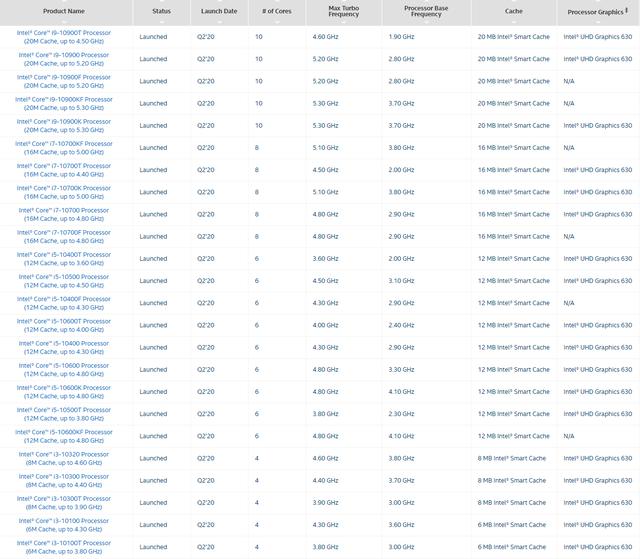Image resolution: width=640 pixels, height=559 pixels.
Task: Open Intel Core i5-10400F Processor link
Action: click(64, 303)
